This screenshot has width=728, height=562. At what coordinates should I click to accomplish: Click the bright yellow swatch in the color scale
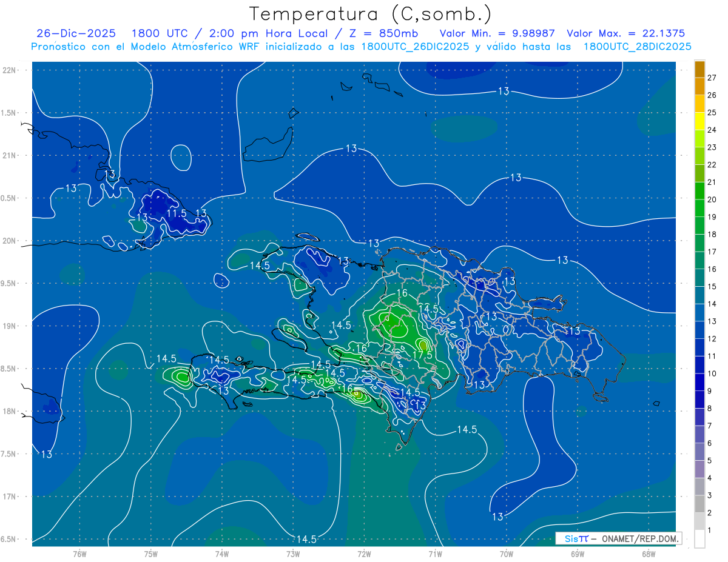pos(699,121)
